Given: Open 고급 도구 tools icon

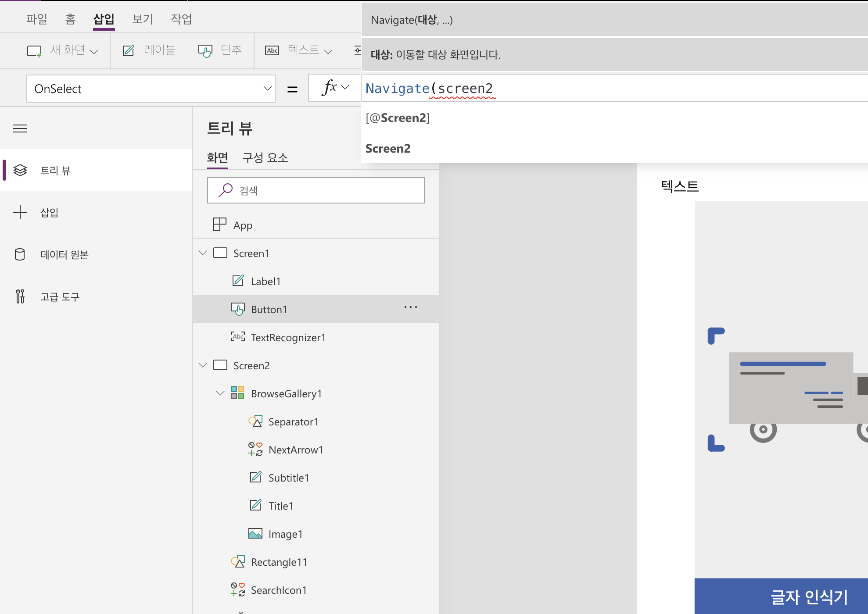Looking at the screenshot, I should coord(20,296).
